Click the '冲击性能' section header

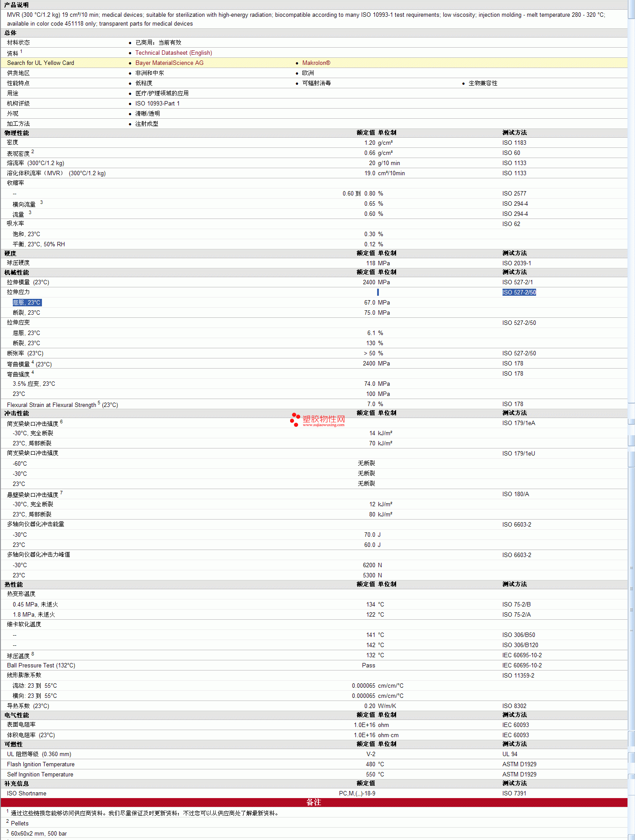(x=17, y=414)
